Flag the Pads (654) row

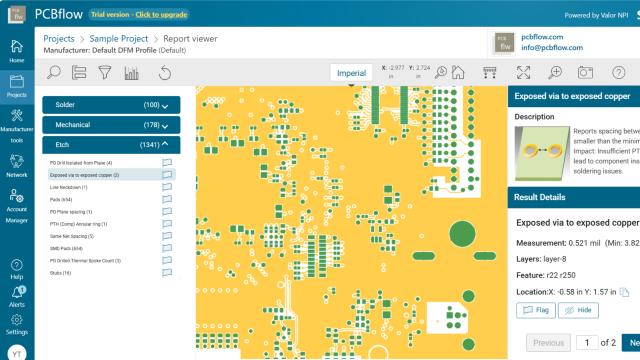(167, 199)
